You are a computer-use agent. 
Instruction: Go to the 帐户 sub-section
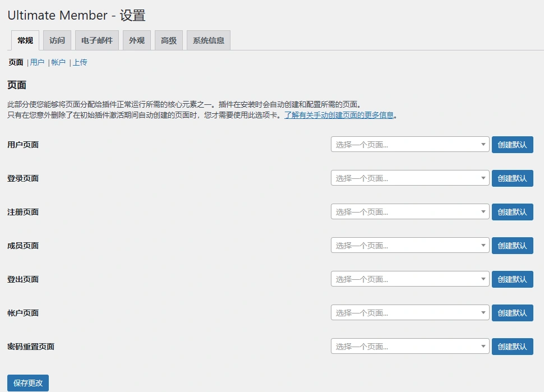pos(58,62)
